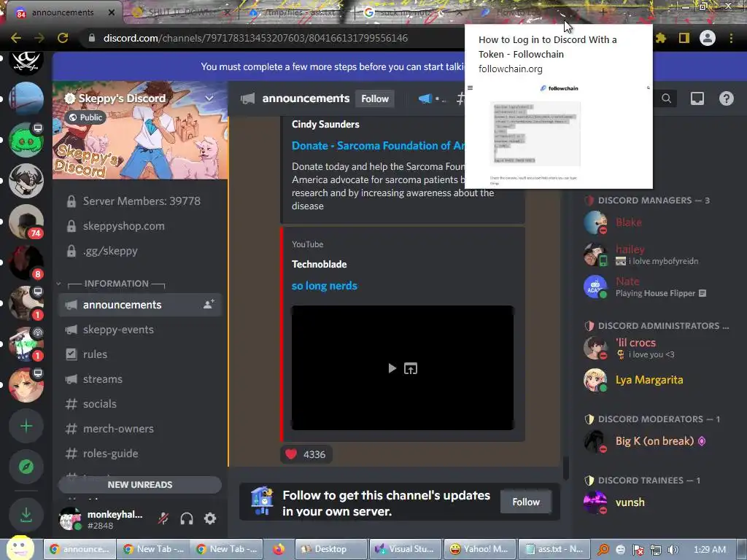Open Discord inbox icon
Screen dimensions: 747x560
697,98
